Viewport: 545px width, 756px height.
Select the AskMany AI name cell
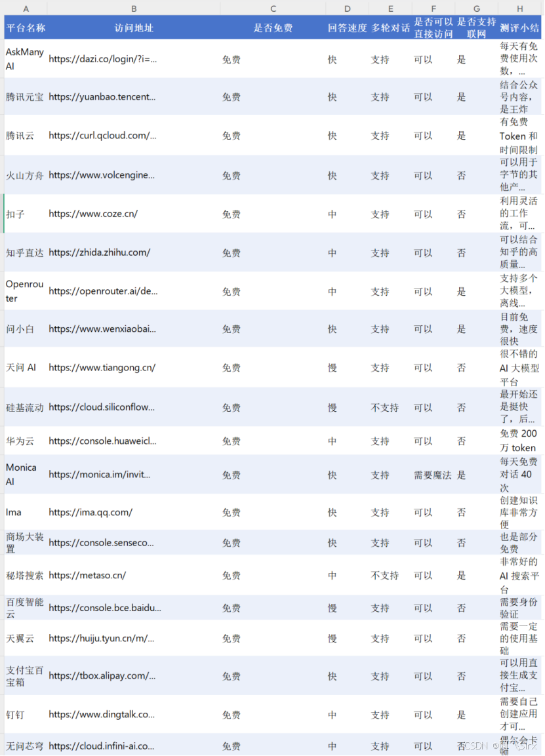(x=26, y=59)
